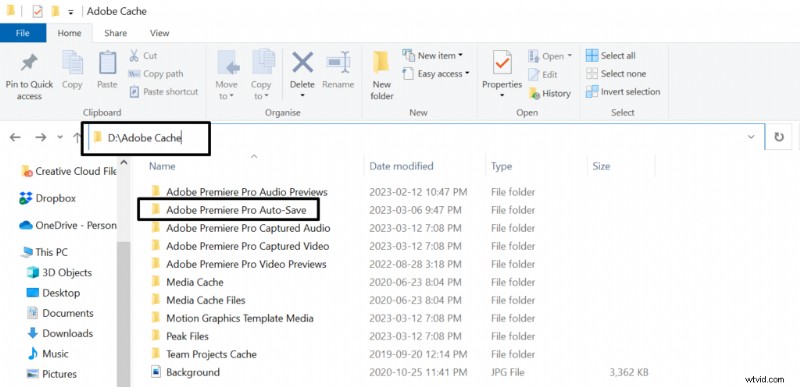Screen dimensions: 800x387
Task: Open the recent locations dropdown arrow
Action: [x=60, y=137]
